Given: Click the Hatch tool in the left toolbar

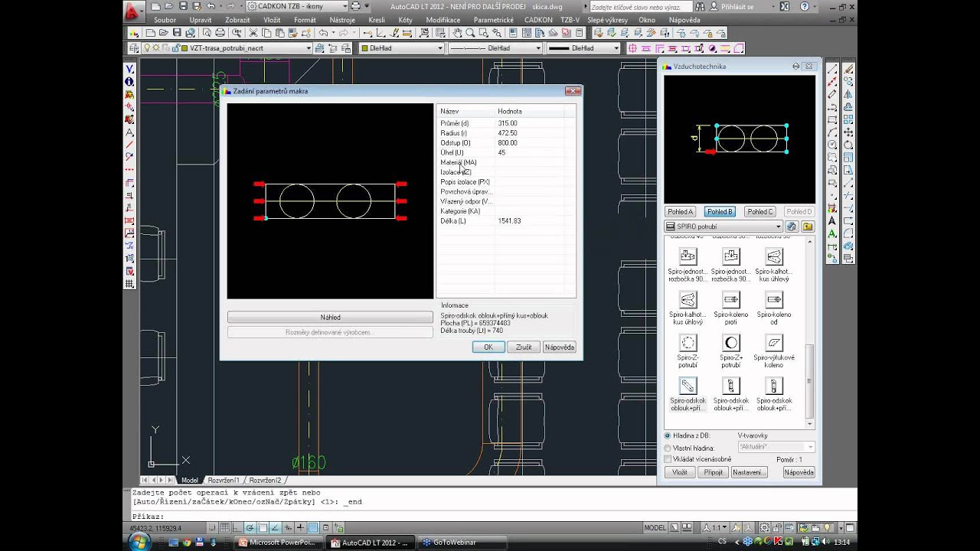Looking at the screenshot, I should [x=129, y=283].
